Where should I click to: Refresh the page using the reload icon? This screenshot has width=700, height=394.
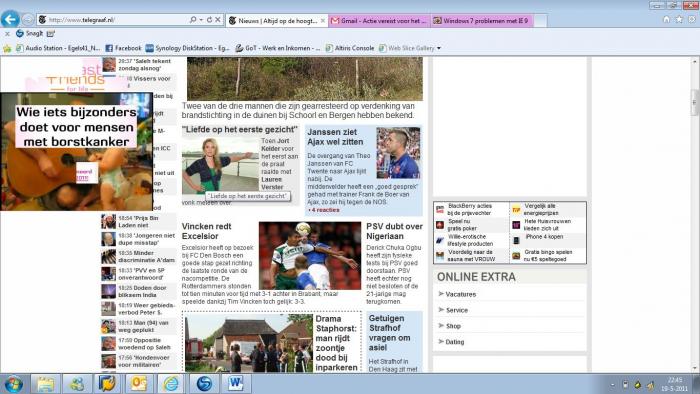click(209, 20)
